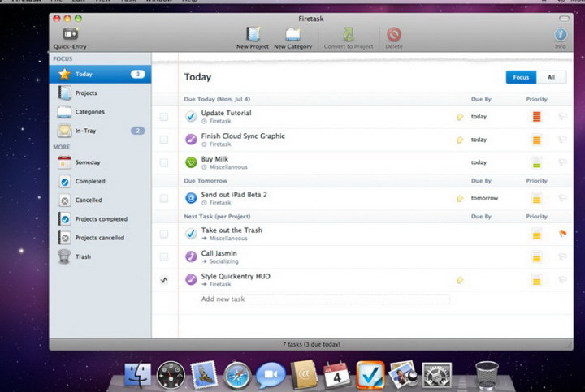Click the due date 'tomorrow' on iPad task
585x392 pixels.
[484, 198]
